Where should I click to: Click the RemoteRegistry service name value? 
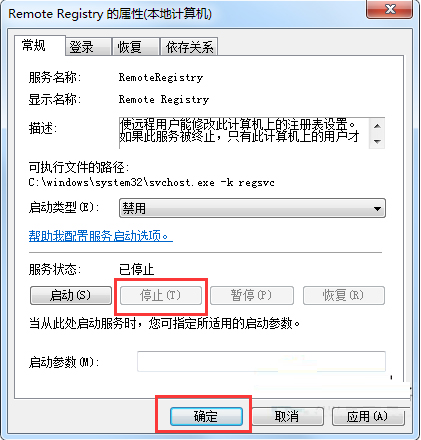(161, 78)
